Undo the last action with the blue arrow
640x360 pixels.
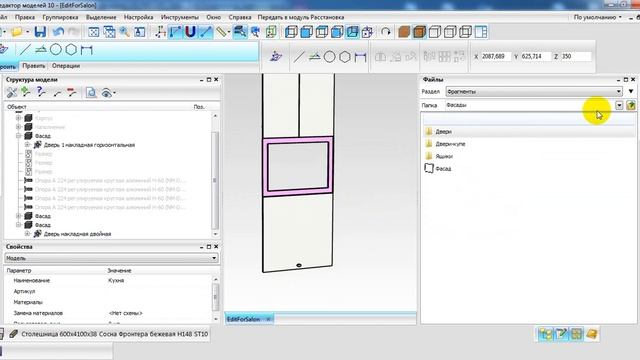pos(58,32)
